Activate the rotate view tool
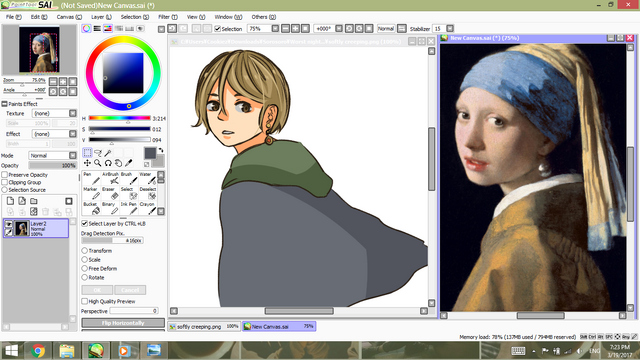 click(x=108, y=163)
